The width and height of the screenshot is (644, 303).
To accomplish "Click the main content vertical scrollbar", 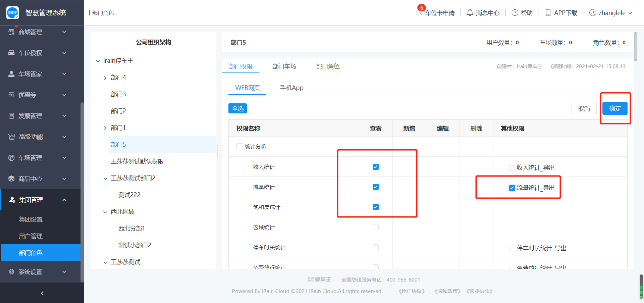I will click(x=635, y=47).
